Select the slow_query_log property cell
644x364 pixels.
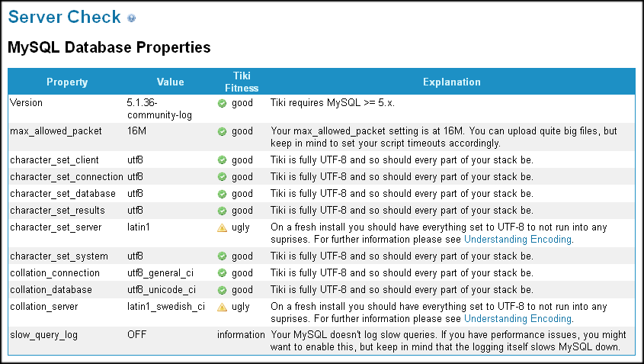(x=44, y=335)
